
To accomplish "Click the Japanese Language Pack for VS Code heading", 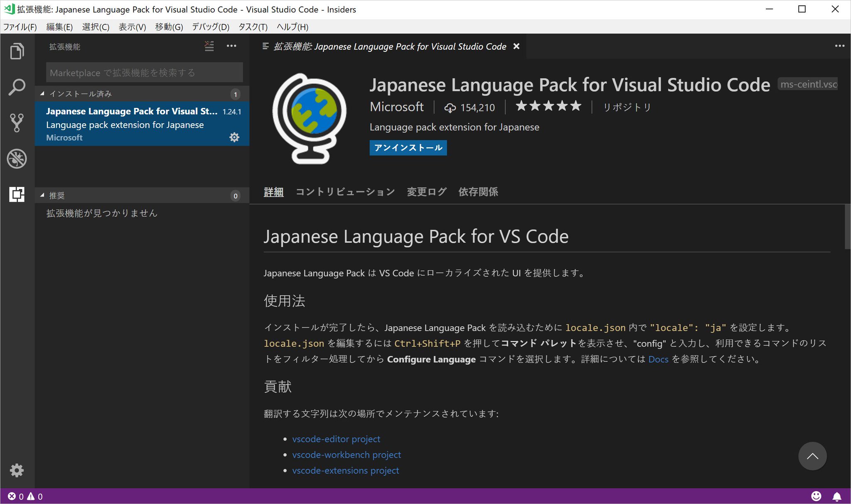I will tap(416, 237).
